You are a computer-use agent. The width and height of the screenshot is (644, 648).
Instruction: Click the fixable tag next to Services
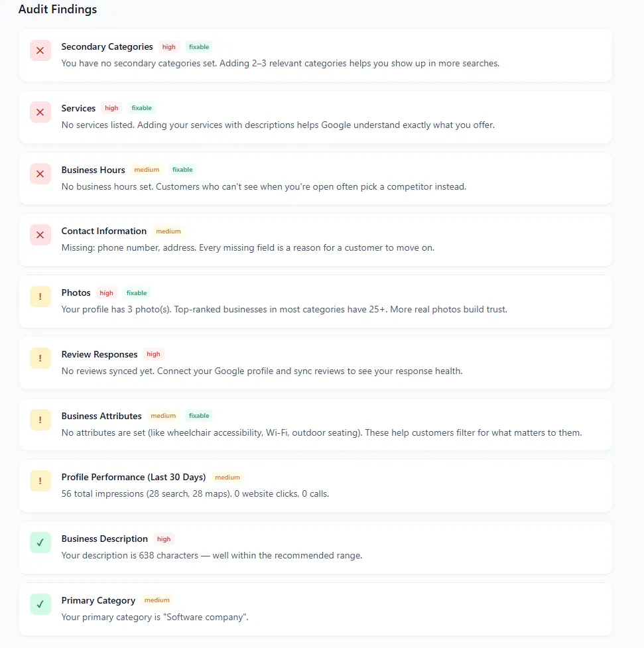(x=141, y=108)
